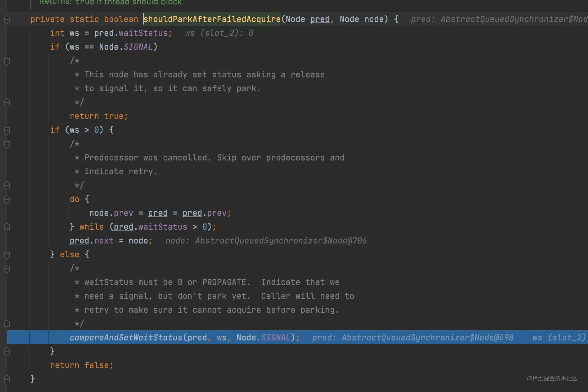Click inline hint 'pred: AbstractQueuedSynchronizer$Node@698'
588x392 pixels.
(413, 338)
